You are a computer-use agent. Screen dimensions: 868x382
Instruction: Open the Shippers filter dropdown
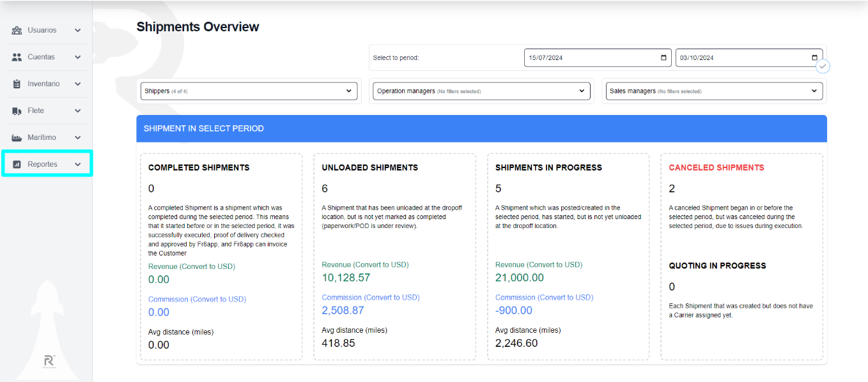coord(249,91)
